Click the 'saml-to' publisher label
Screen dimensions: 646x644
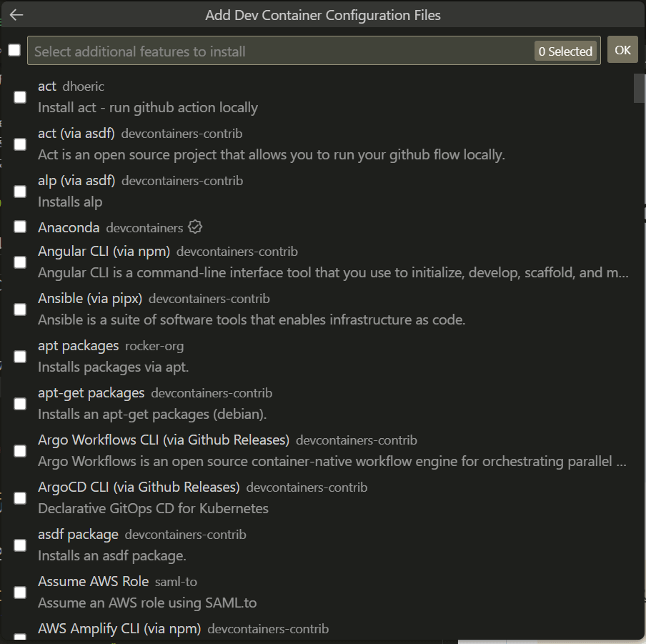[176, 582]
